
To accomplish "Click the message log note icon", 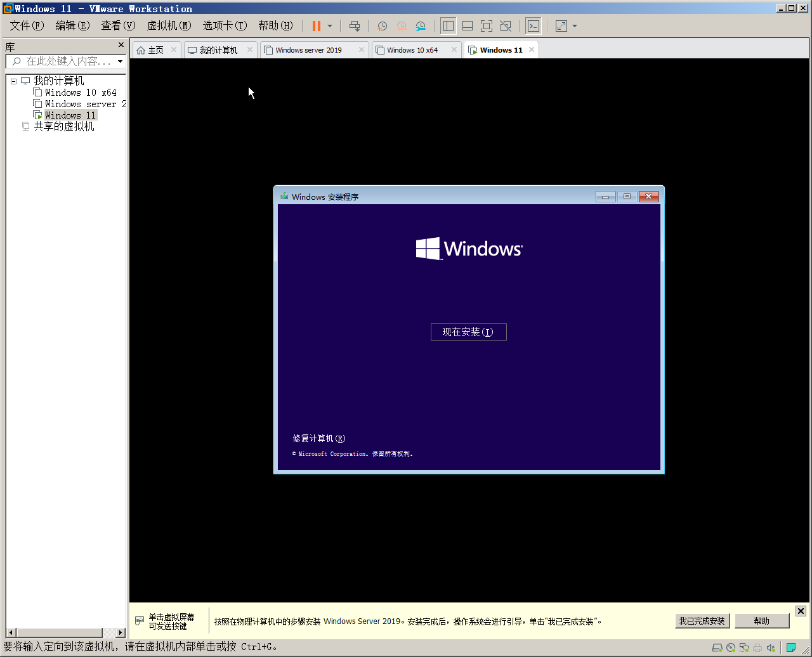I will [791, 647].
